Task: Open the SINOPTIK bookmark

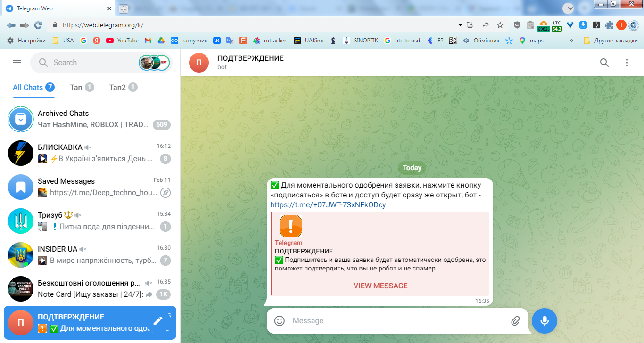Action: 361,41
